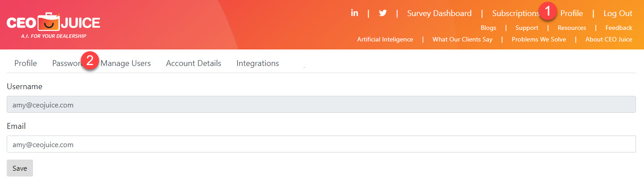
Task: Open Artificial Inteligence page
Action: [385, 39]
